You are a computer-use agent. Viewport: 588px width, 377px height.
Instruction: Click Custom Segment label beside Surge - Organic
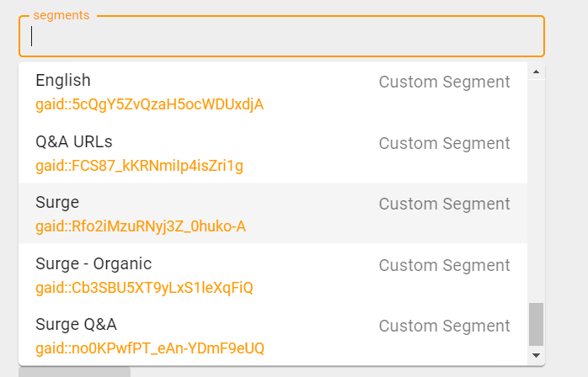[x=444, y=265]
